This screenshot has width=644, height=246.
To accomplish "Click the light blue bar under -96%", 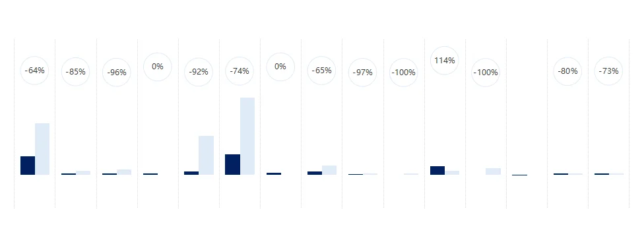I will coord(124,172).
